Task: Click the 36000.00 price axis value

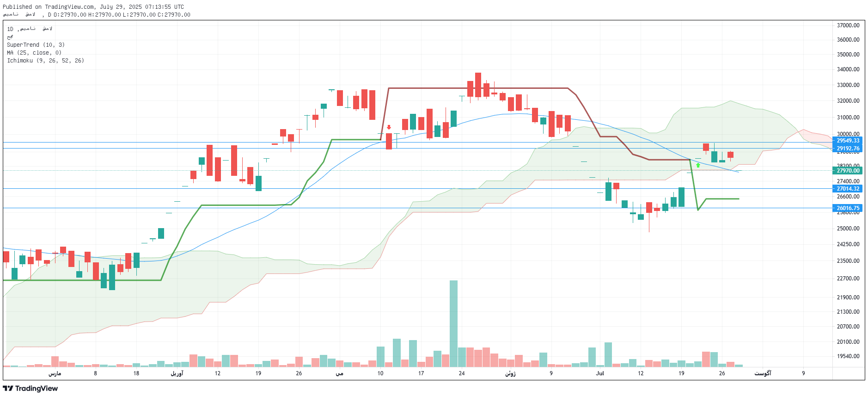Action: click(x=848, y=40)
